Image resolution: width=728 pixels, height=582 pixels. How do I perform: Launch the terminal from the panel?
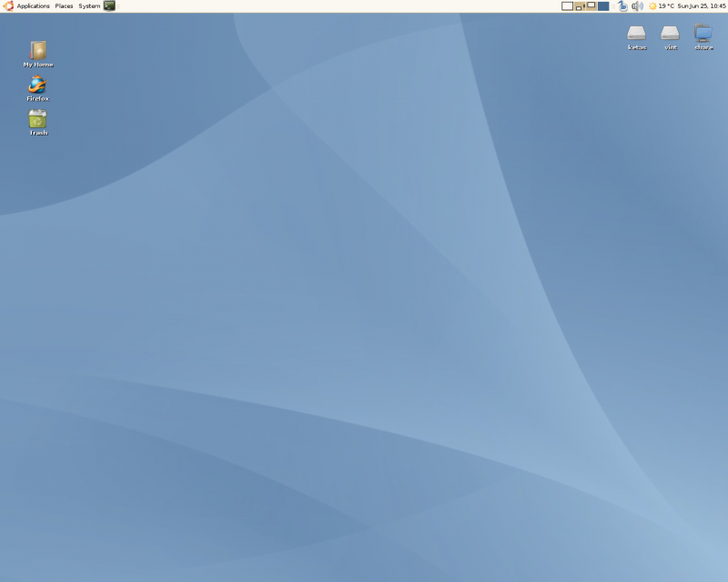coord(109,6)
